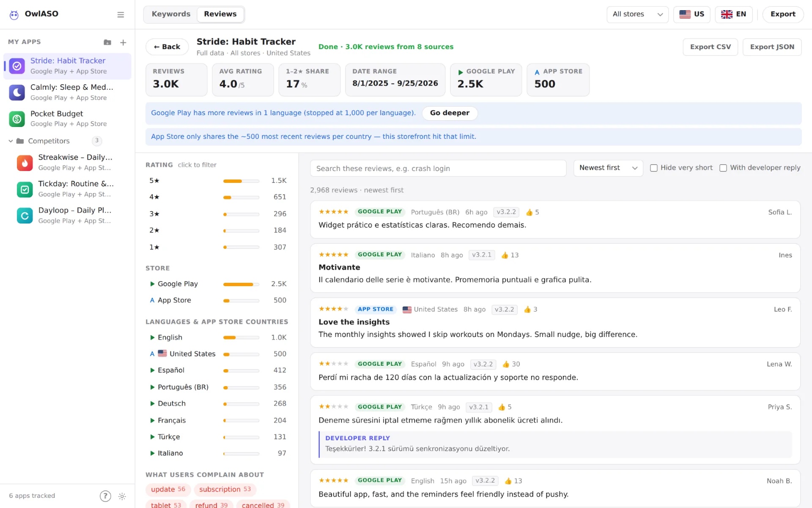Viewport: 812px width, 508px height.
Task: Click the Back button
Action: point(167,47)
